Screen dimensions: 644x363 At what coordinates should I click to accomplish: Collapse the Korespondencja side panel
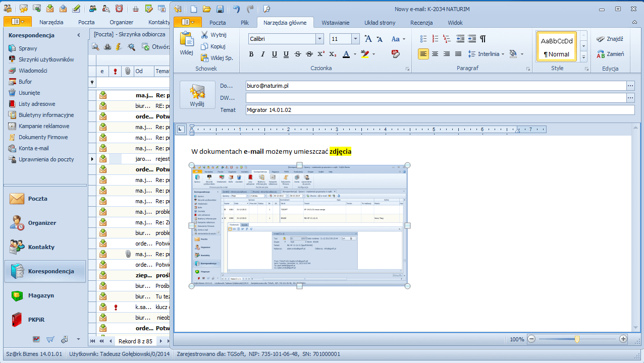[x=79, y=35]
